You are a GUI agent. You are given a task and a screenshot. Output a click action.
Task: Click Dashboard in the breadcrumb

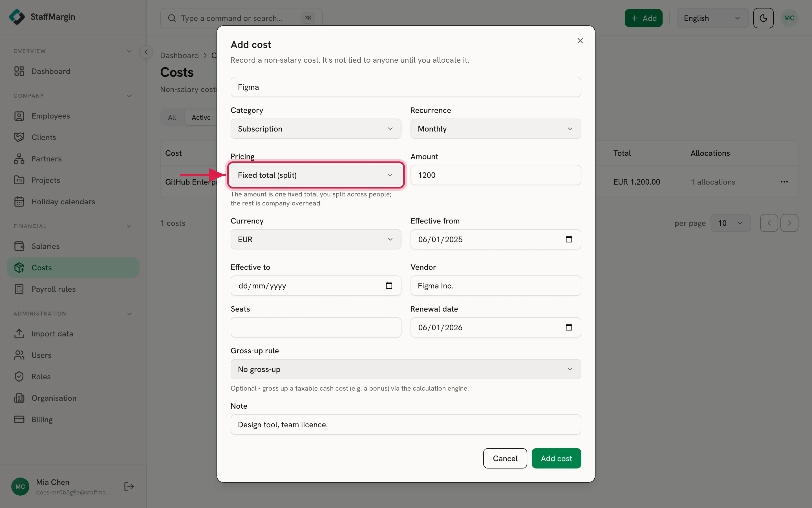coord(180,55)
